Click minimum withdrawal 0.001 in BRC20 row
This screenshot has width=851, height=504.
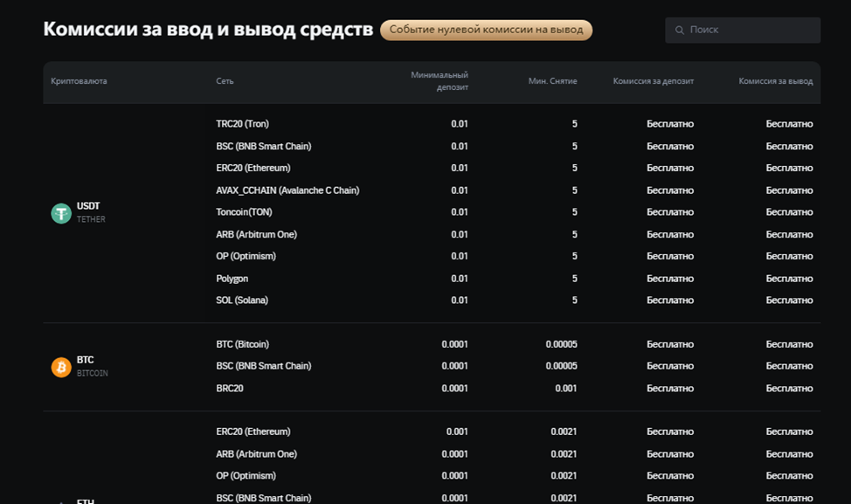[566, 389]
